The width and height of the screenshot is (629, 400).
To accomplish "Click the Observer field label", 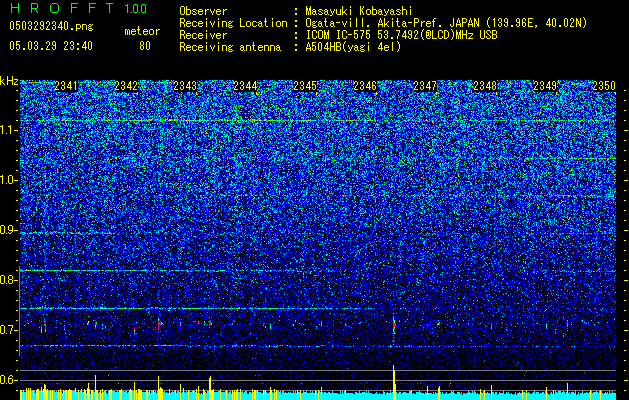I will click(203, 11).
